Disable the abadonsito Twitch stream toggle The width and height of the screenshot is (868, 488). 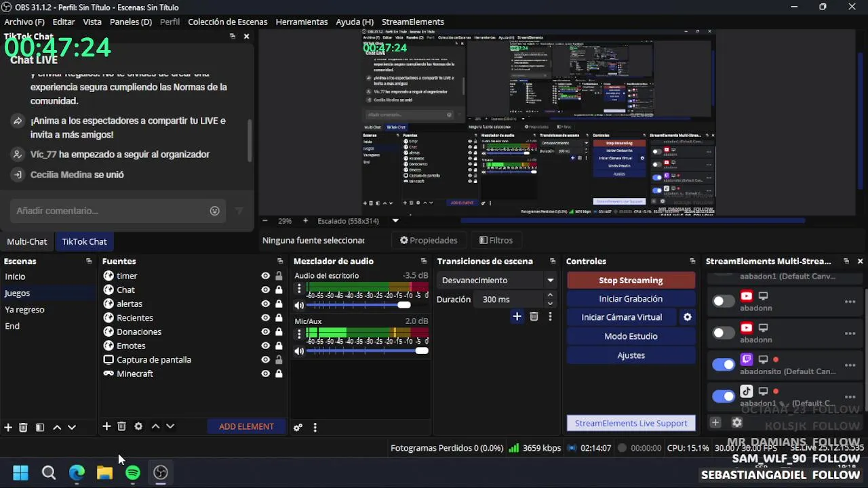(724, 365)
